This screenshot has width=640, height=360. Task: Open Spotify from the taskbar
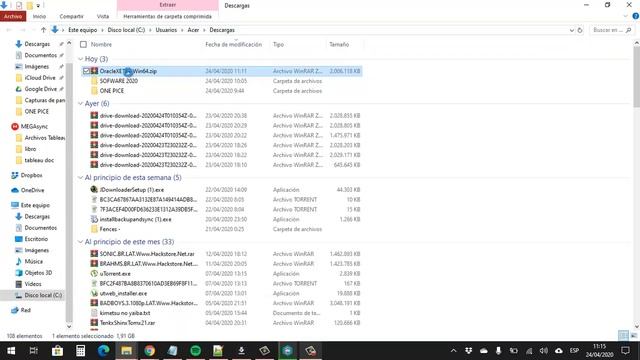[x=196, y=351]
